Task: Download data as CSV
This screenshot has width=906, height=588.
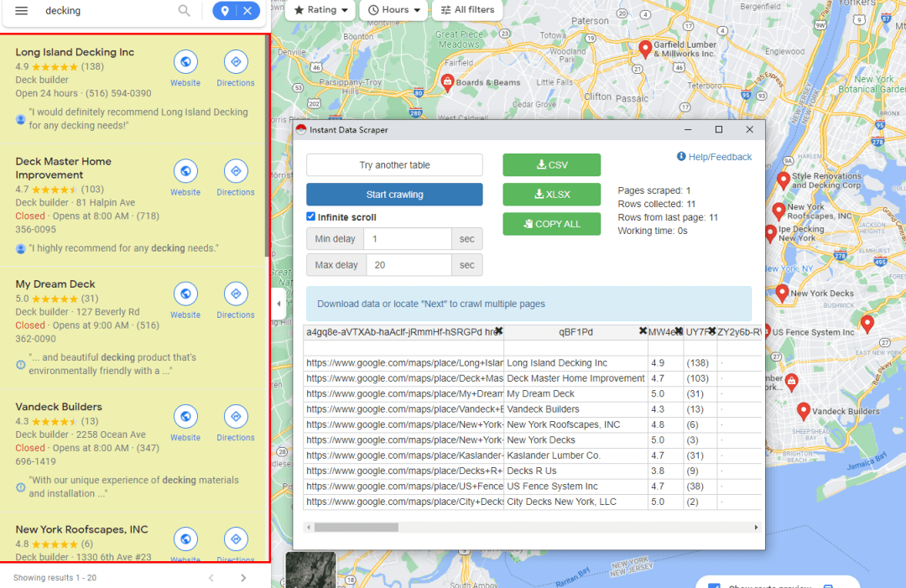Action: 551,165
